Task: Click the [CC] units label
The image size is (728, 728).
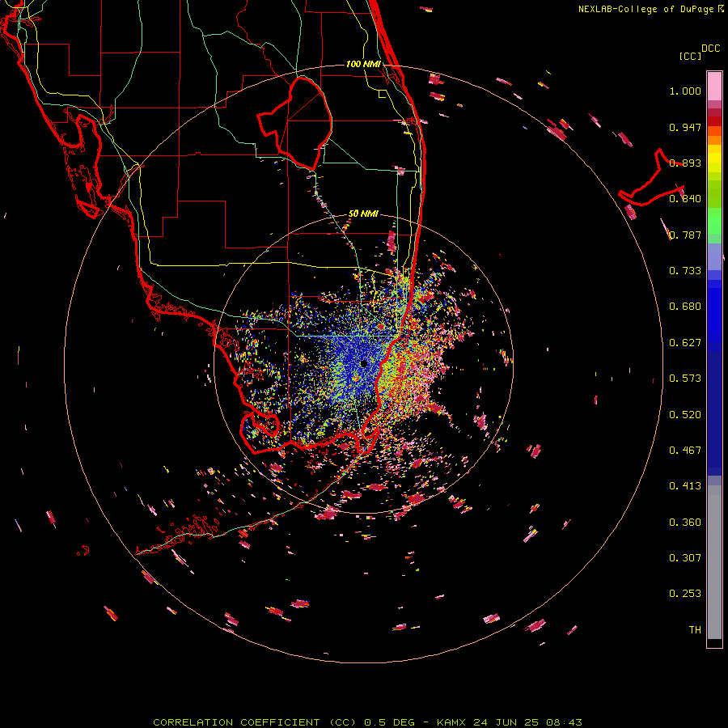Action: click(x=690, y=56)
